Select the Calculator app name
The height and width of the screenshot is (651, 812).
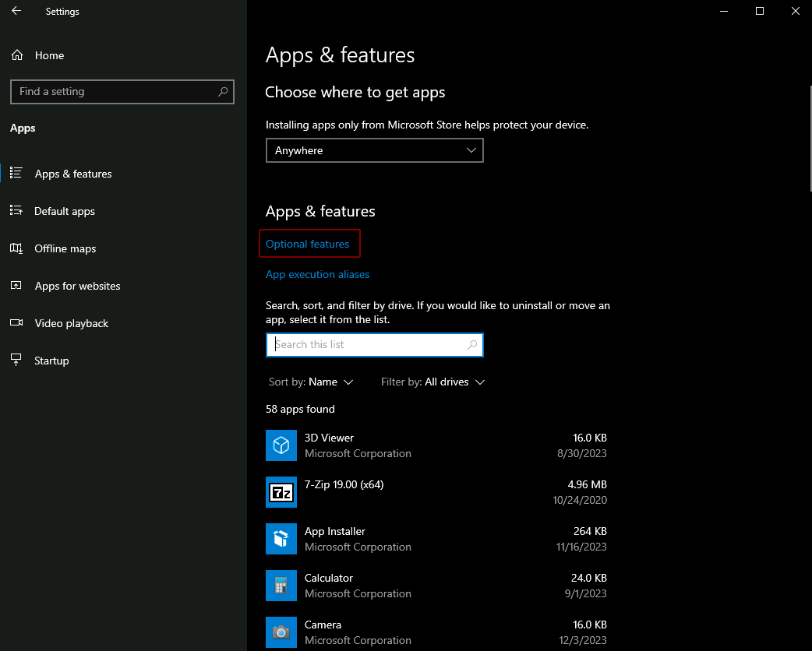tap(328, 578)
